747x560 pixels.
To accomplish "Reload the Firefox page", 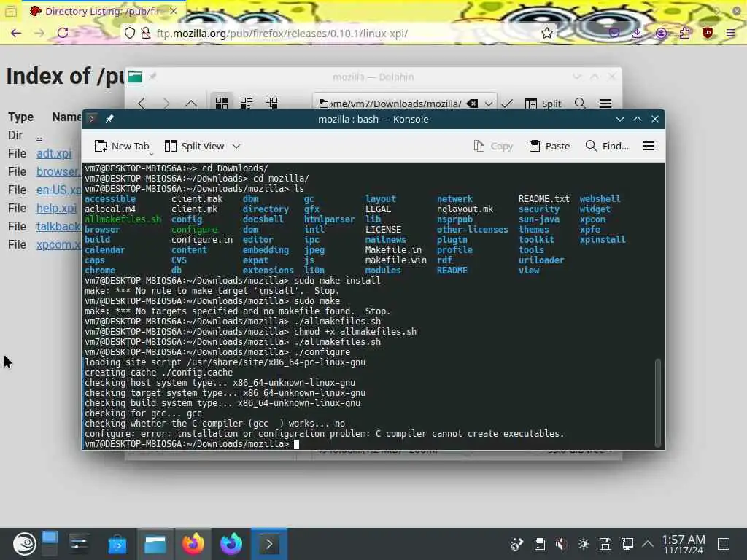I will point(63,33).
